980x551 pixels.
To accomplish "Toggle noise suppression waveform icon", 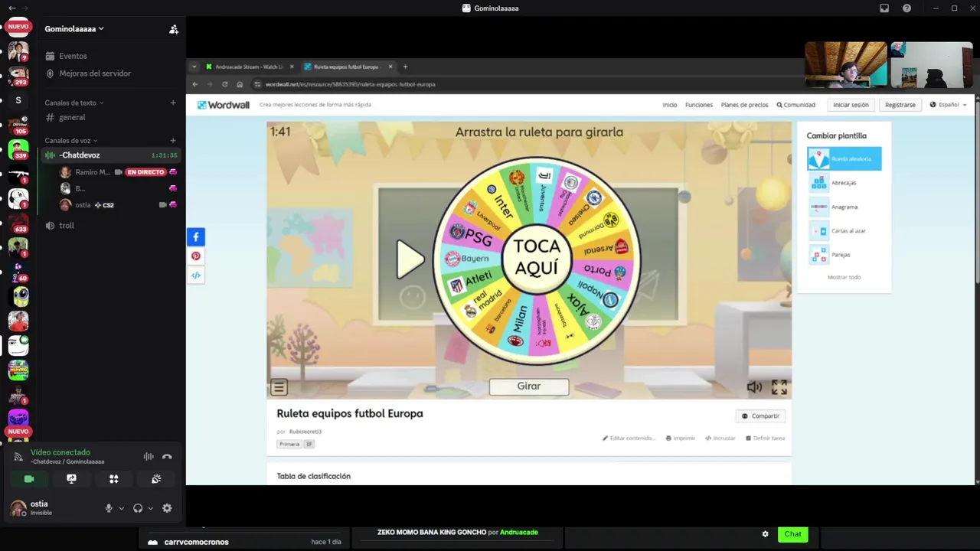I will [149, 457].
